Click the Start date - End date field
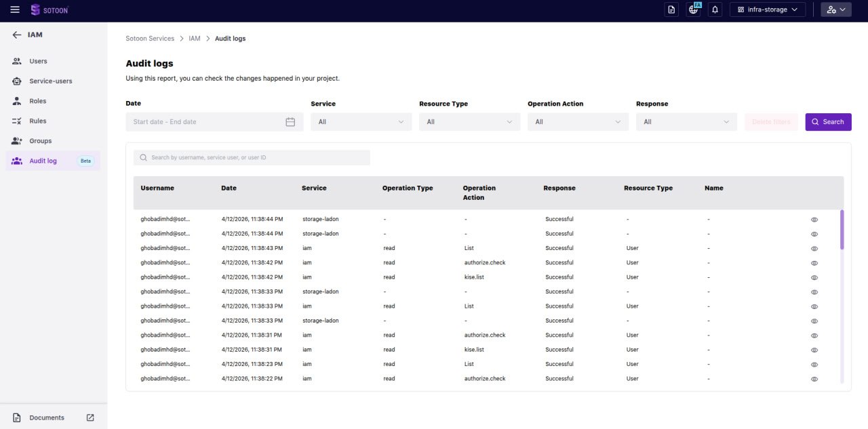Viewport: 868px width, 429px height. pos(214,122)
